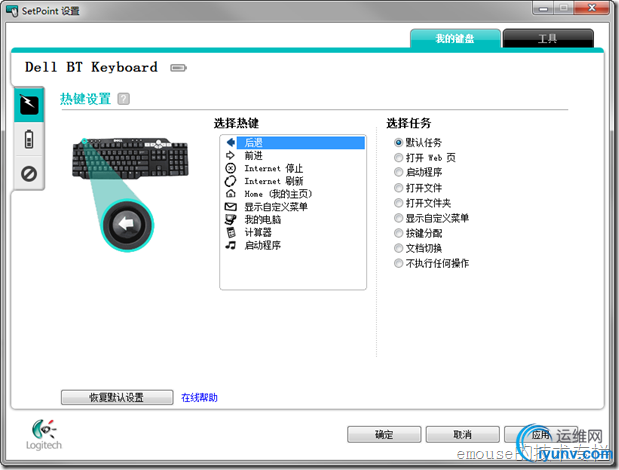Image resolution: width=619 pixels, height=470 pixels.
Task: Select the 打开 Web 页 radio button
Action: (x=398, y=158)
